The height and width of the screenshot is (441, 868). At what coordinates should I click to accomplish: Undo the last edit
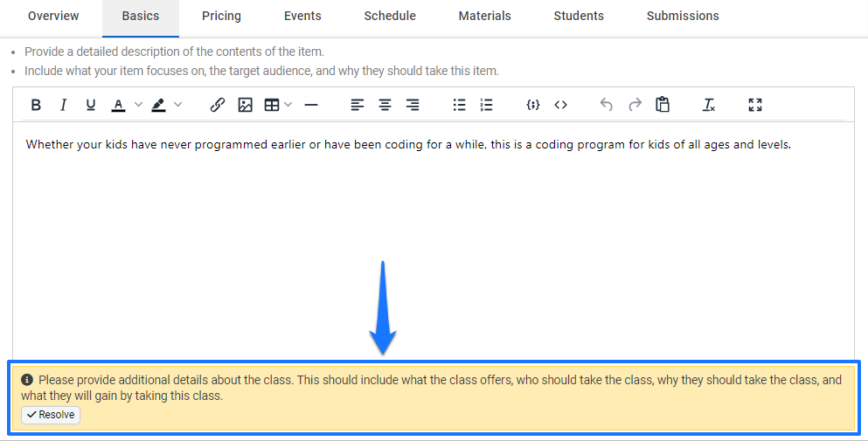607,105
